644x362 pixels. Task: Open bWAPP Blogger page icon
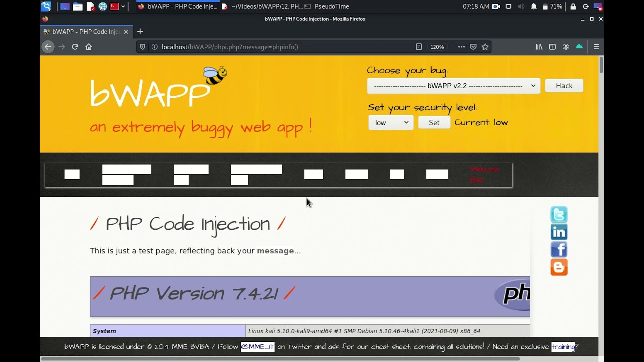559,267
